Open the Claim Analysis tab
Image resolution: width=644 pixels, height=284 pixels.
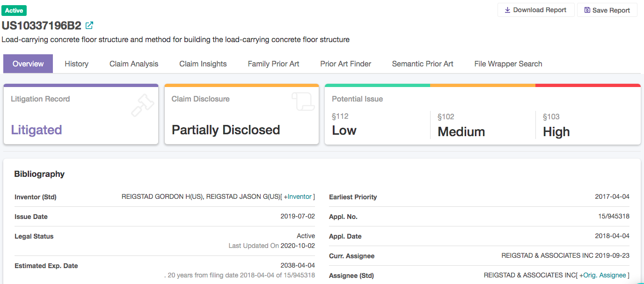[134, 64]
